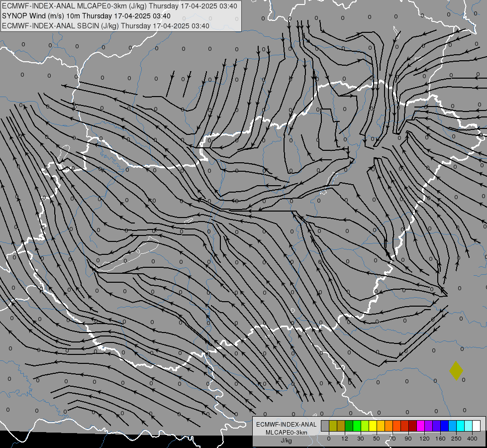
Task: Pick the white swatch at legend end
Action: (x=477, y=426)
